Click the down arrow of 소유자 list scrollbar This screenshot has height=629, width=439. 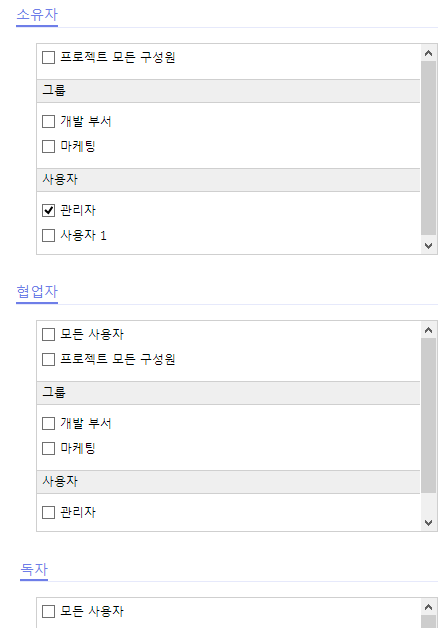coord(429,246)
